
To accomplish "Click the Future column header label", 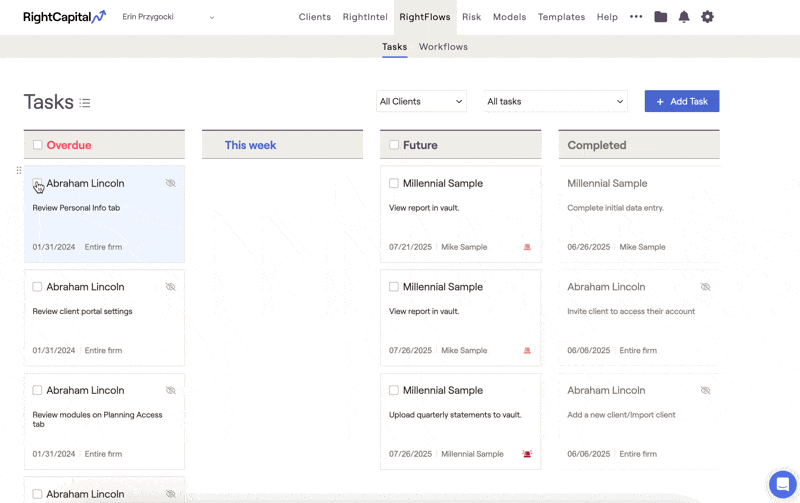I will click(420, 145).
